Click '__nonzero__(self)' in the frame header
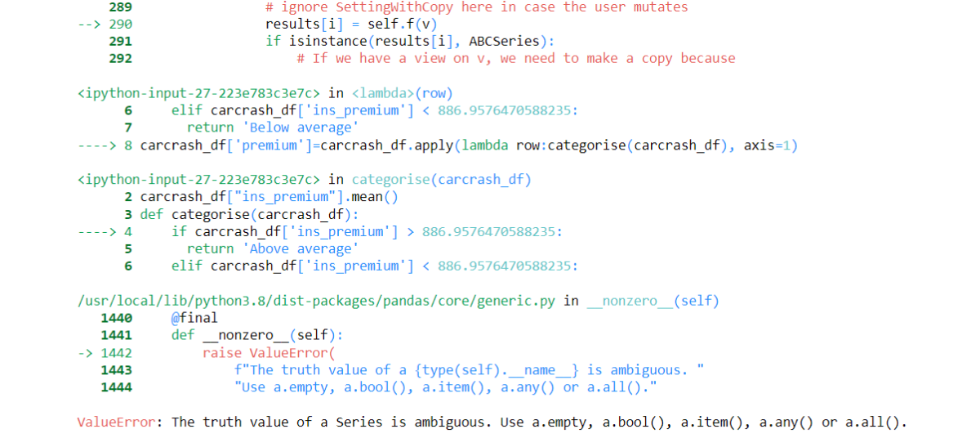Image resolution: width=980 pixels, height=447 pixels. coord(653,301)
